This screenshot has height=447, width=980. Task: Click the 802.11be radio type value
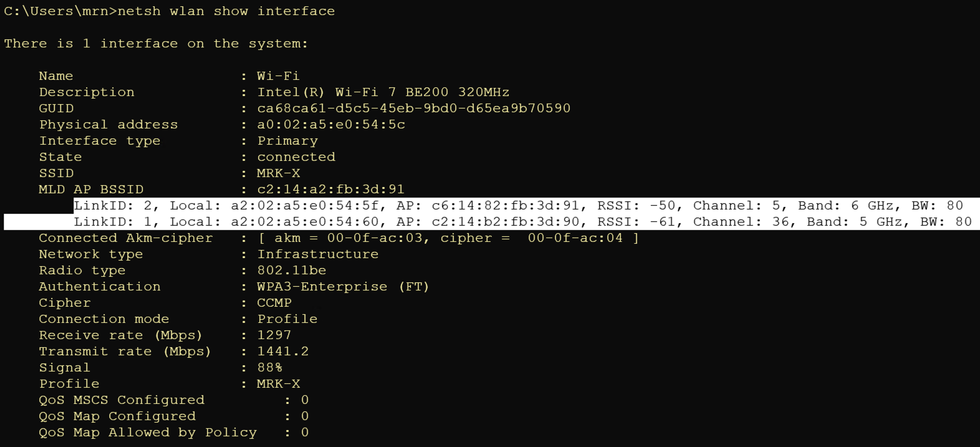291,271
